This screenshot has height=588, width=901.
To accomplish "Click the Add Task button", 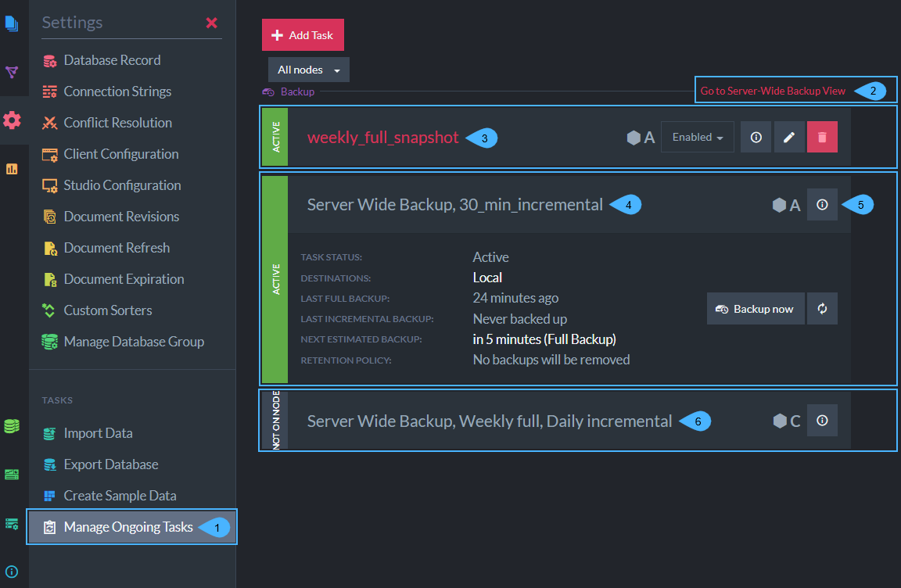I will [303, 35].
